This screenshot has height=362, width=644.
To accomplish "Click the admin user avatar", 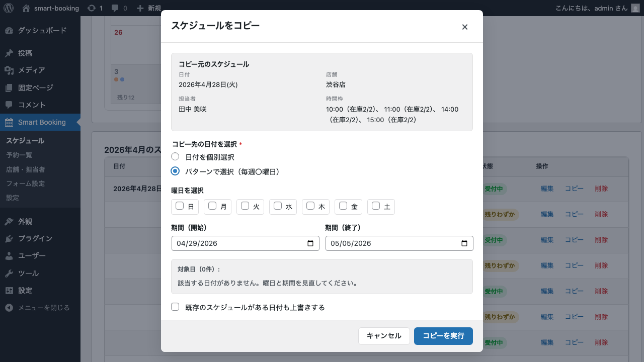I will pyautogui.click(x=635, y=8).
